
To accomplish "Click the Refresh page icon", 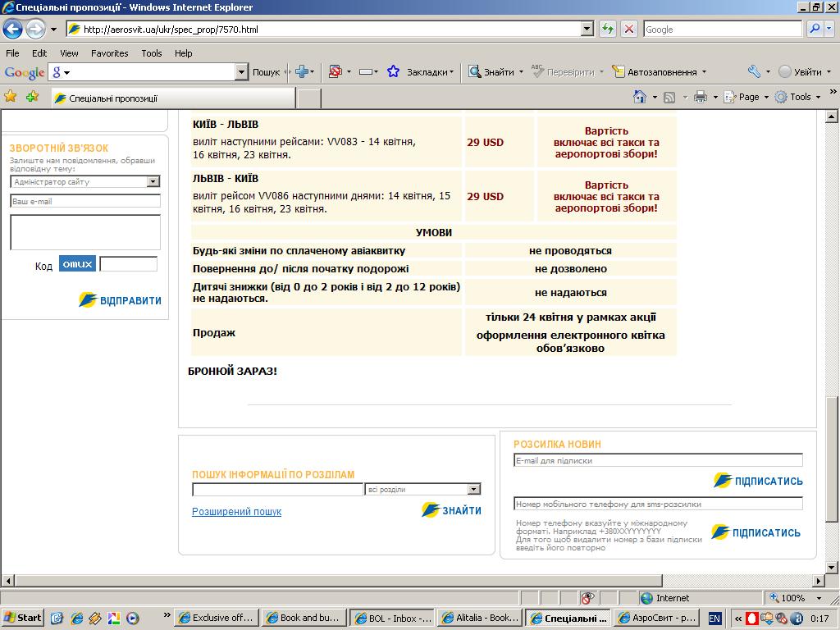I will pos(608,30).
